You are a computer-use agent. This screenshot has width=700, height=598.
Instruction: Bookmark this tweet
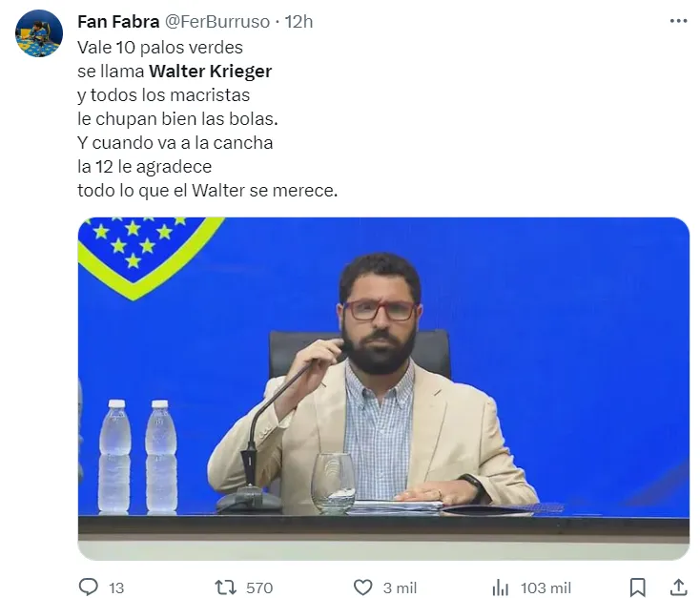pos(638,587)
